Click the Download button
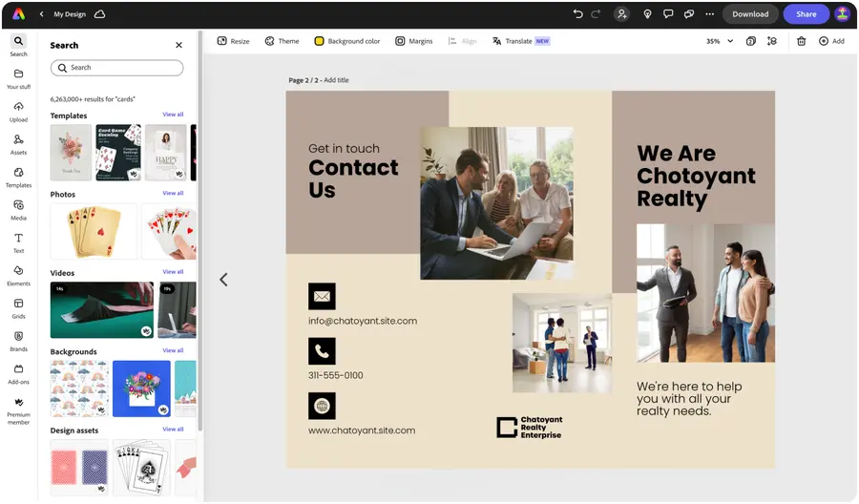Screen dimensions: 859x504 point(750,14)
